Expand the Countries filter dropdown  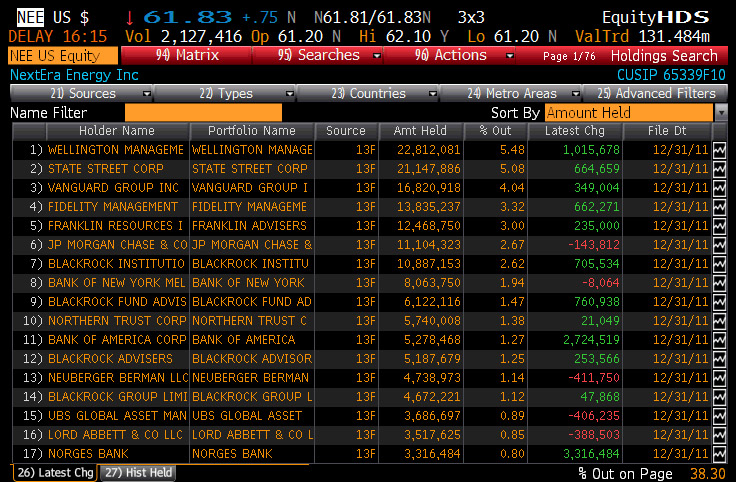coord(371,93)
